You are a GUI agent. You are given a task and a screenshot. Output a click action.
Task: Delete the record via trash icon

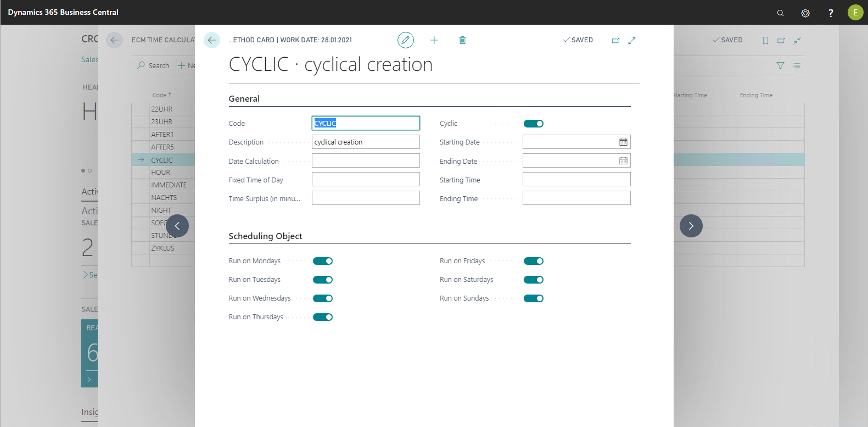tap(462, 40)
